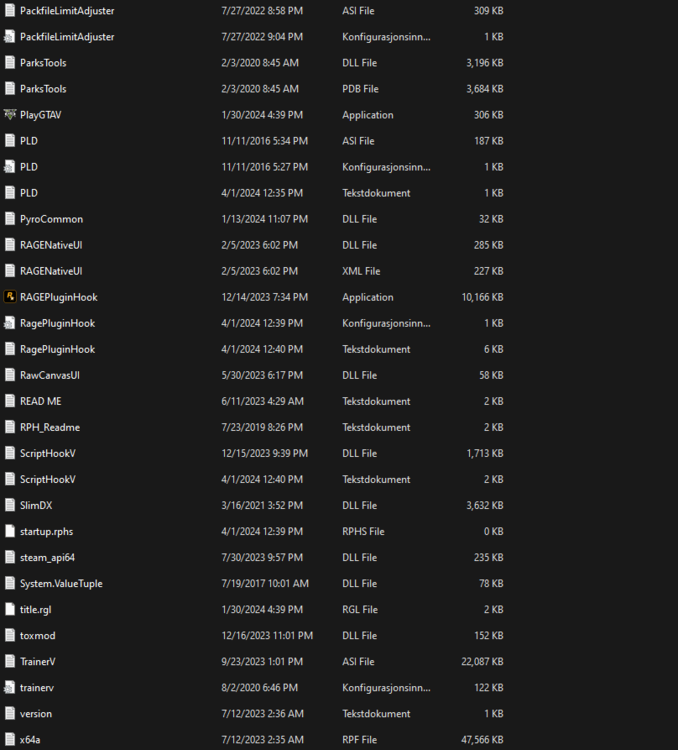The height and width of the screenshot is (750, 678).
Task: Click the ScriptHookV text document icon
Action: click(10, 479)
